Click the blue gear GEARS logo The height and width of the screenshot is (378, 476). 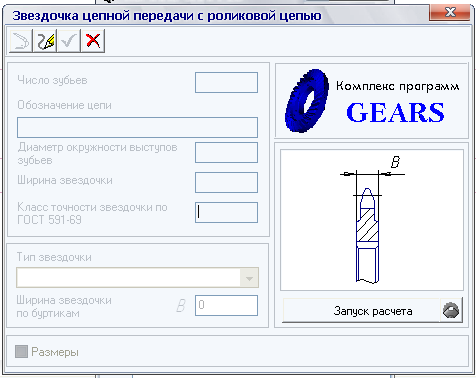pos(307,101)
